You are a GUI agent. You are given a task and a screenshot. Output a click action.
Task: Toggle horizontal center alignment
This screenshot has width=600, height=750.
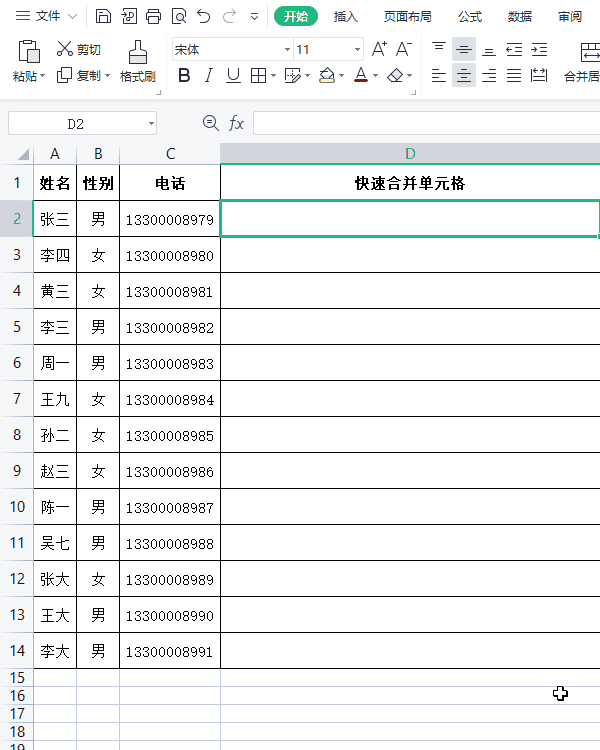[x=464, y=75]
